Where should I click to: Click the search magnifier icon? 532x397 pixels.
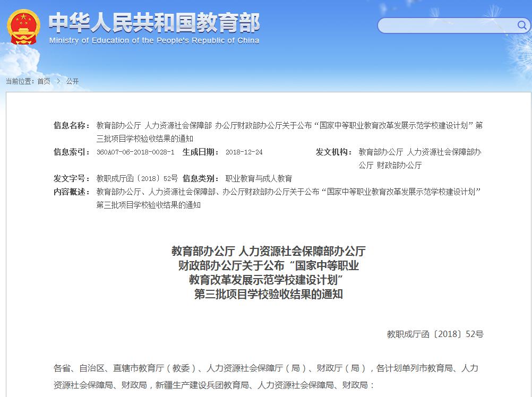click(x=522, y=25)
